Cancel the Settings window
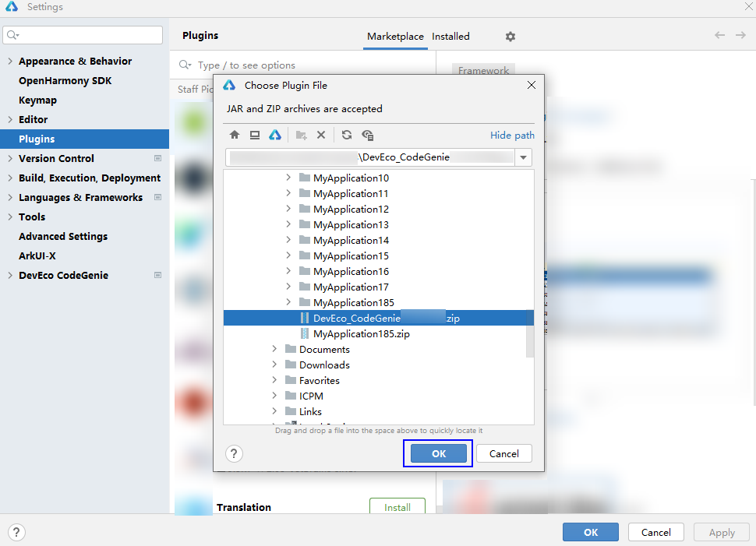This screenshot has width=756, height=546. pyautogui.click(x=655, y=533)
